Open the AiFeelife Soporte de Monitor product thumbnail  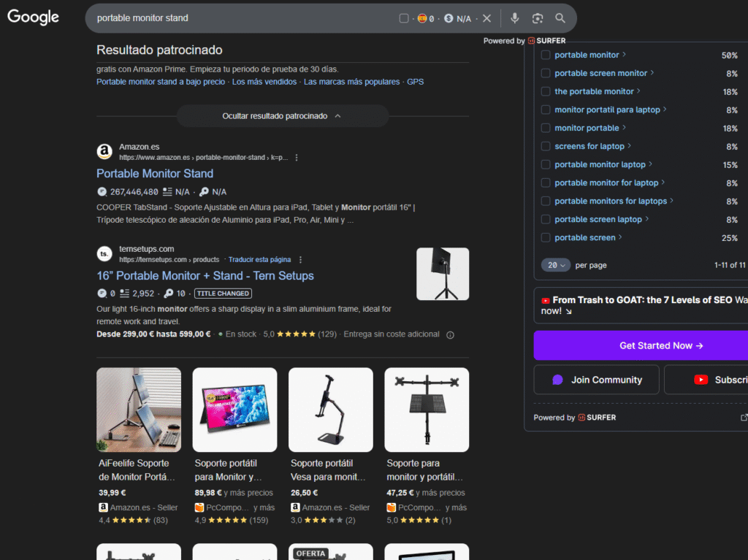click(139, 410)
